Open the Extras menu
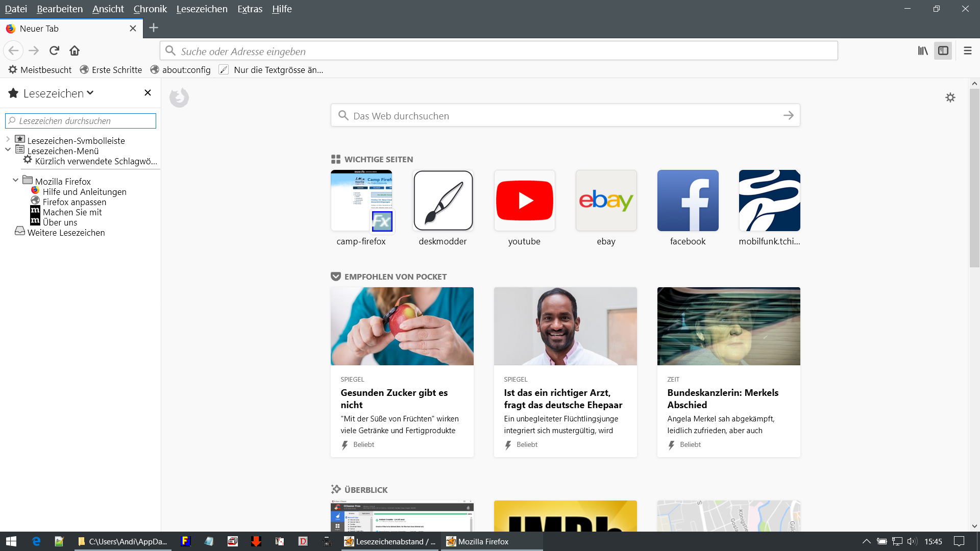The image size is (980, 551). pos(250,9)
